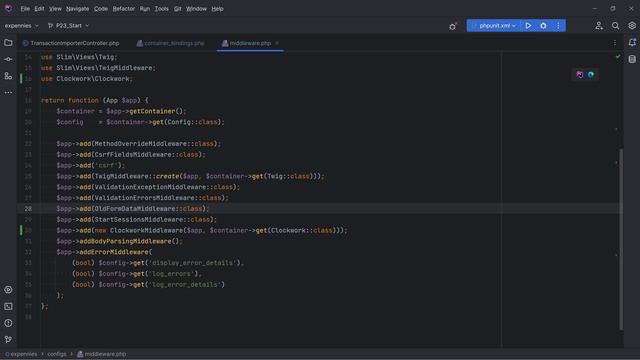
Task: Open the Services tool window
Action: coord(8,290)
